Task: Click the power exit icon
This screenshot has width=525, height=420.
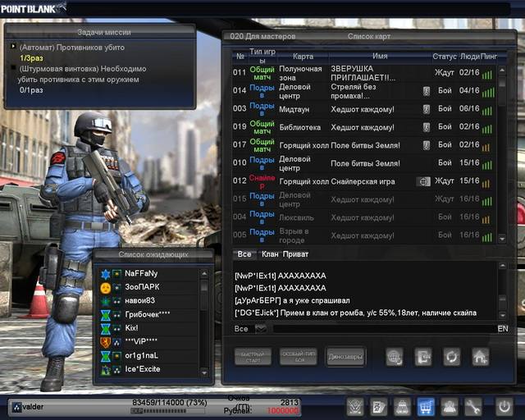Action: coord(504,407)
